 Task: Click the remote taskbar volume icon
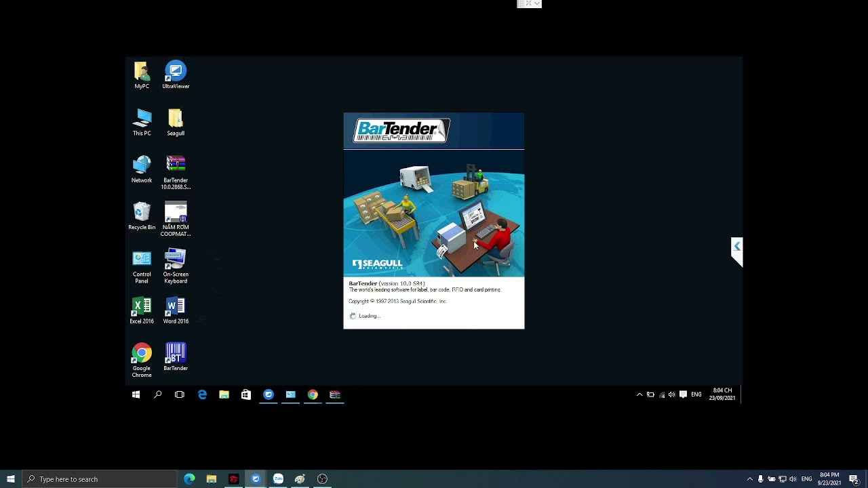[672, 394]
